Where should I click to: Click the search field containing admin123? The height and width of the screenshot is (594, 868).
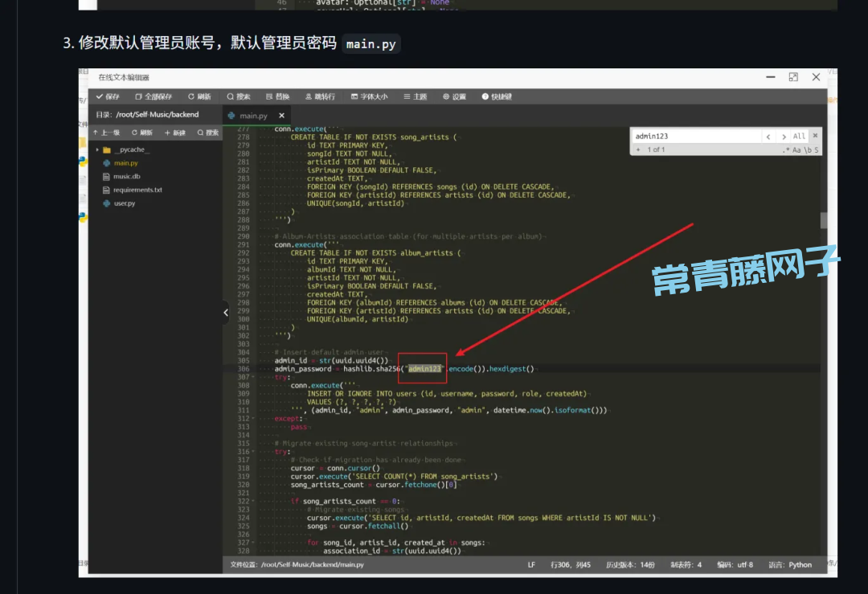695,137
